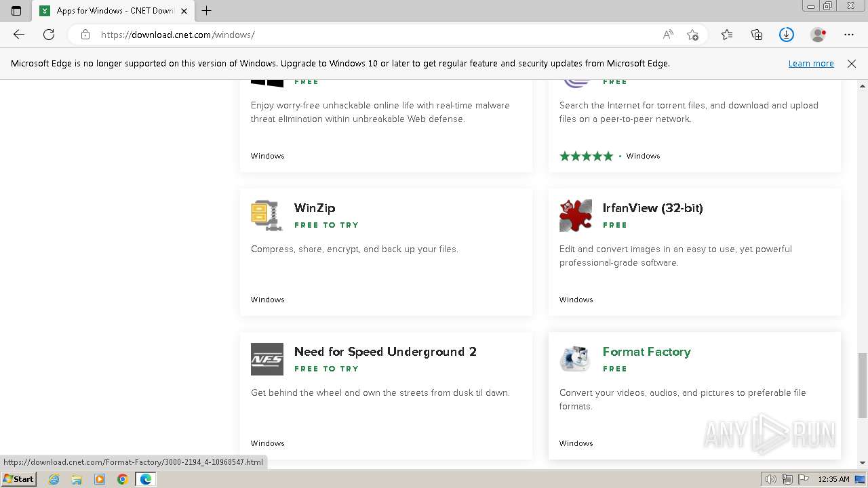
Task: Click FREE label under IrfanView
Action: (615, 225)
